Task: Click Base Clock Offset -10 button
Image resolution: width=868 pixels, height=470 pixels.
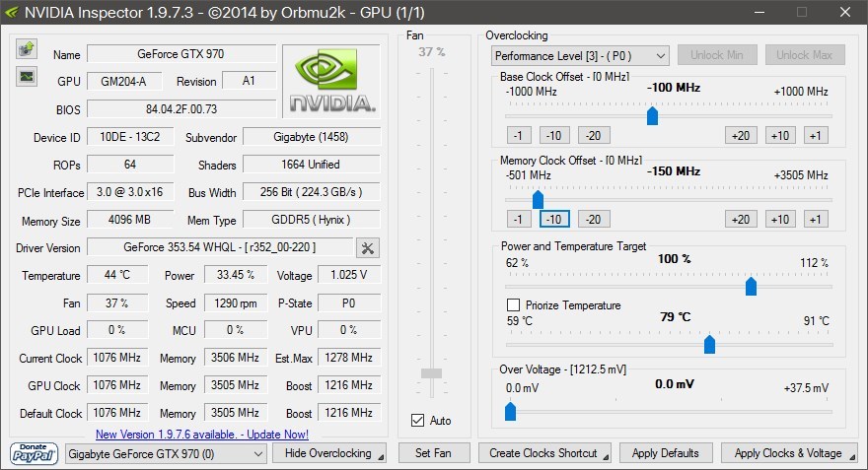Action: tap(554, 135)
